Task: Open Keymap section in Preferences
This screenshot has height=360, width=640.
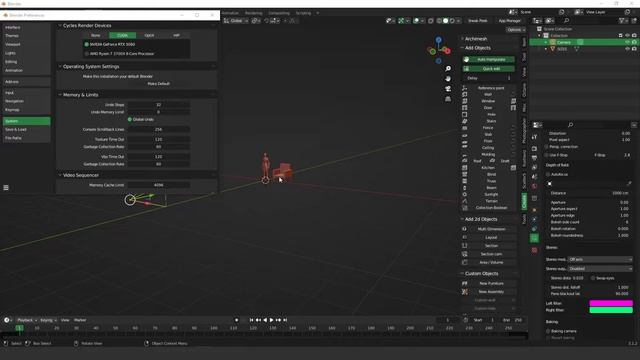Action: 27,110
